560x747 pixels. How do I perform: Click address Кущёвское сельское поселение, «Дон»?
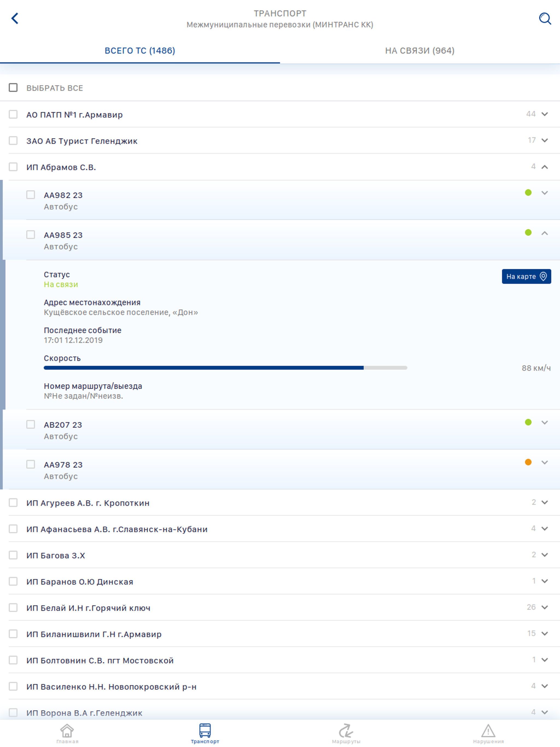121,312
